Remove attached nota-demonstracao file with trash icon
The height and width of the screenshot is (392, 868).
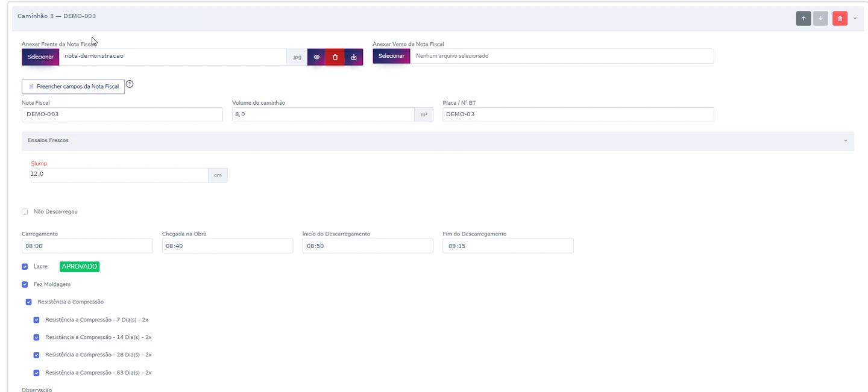335,57
